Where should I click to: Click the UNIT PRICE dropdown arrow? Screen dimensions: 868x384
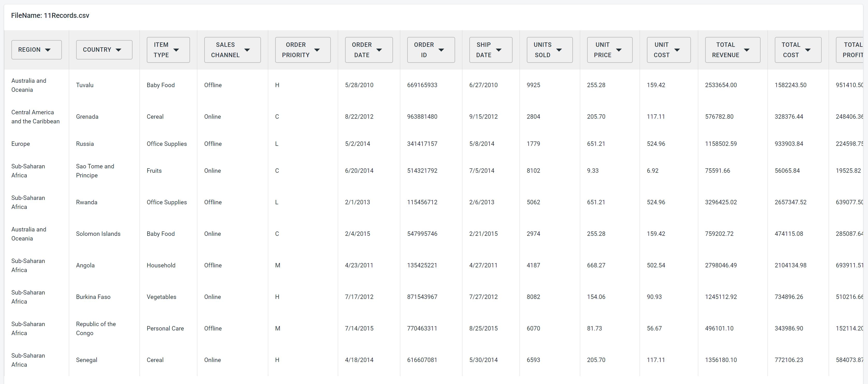point(619,50)
